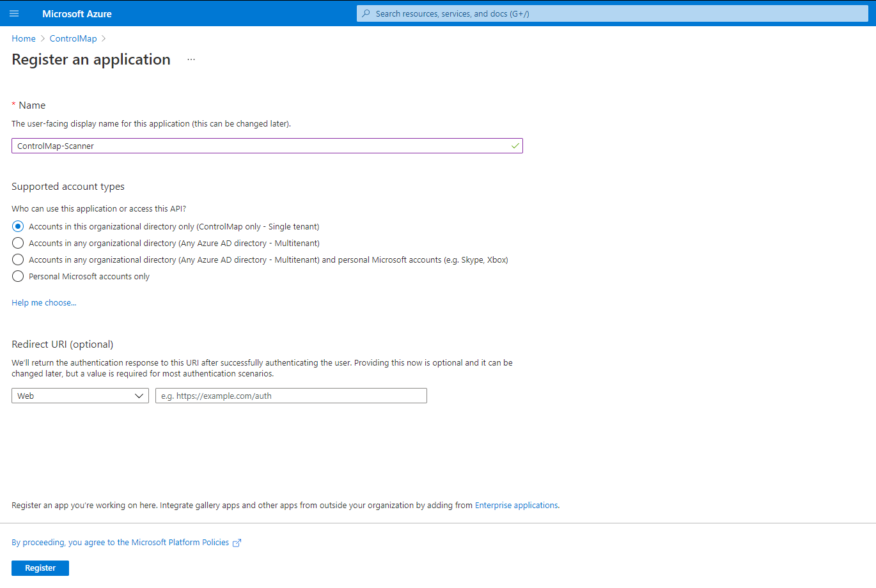Click the Microsoft Azure logo text
Screen dimensions: 876x588
(x=77, y=13)
